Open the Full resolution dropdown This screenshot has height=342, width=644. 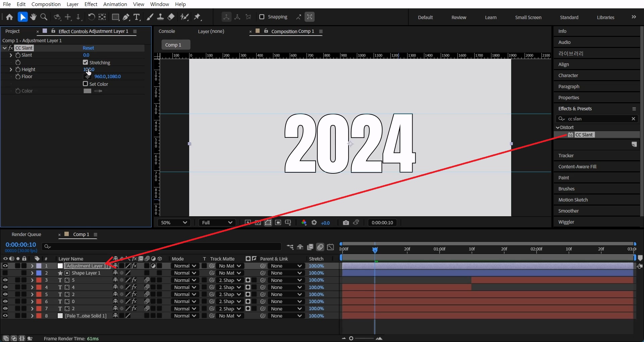click(217, 223)
